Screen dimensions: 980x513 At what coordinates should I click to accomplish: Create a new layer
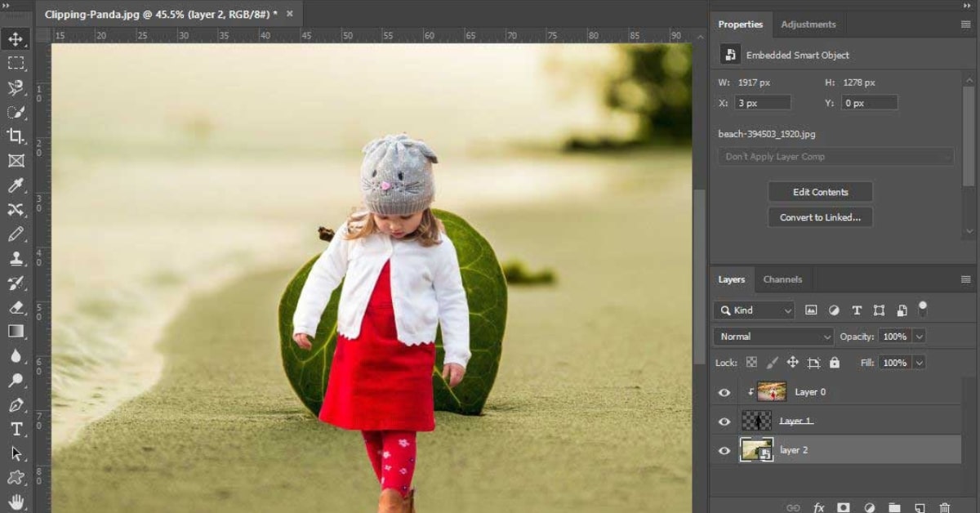[920, 507]
